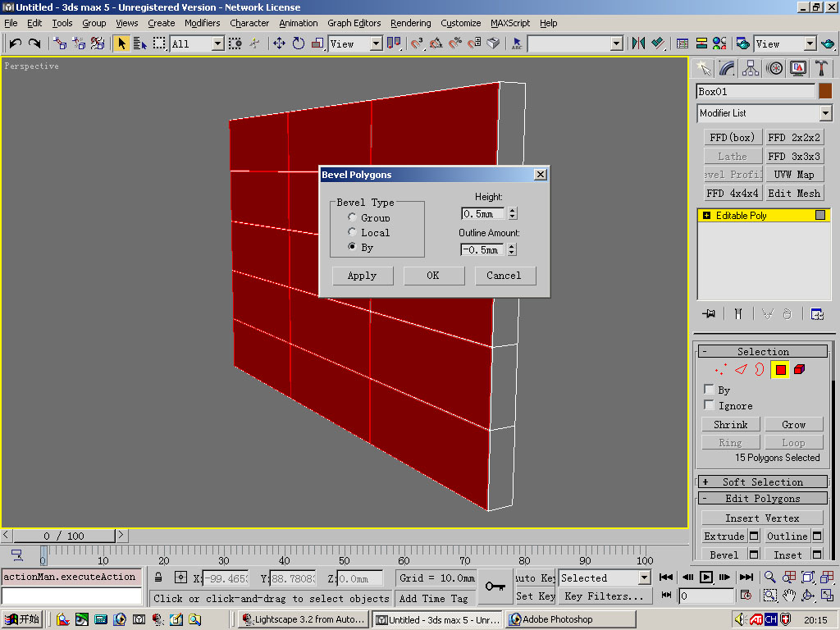Viewport: 840px width, 630px height.
Task: Open the Modifiers menu
Action: pyautogui.click(x=202, y=23)
